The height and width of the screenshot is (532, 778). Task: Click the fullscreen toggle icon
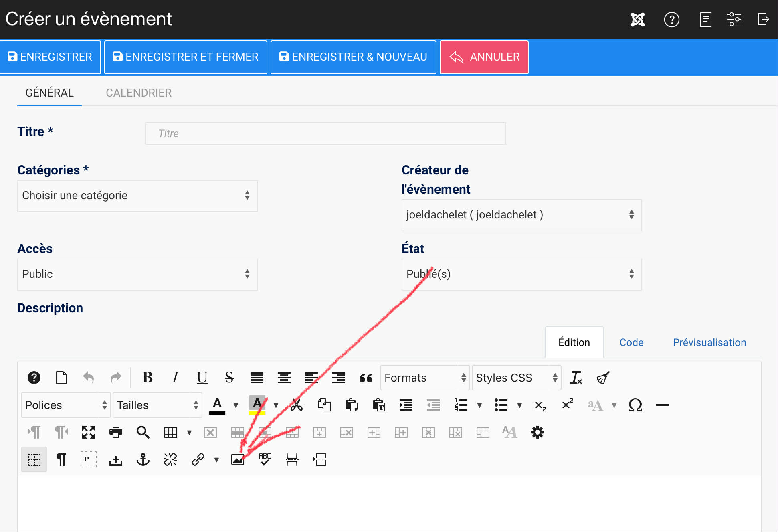click(89, 432)
